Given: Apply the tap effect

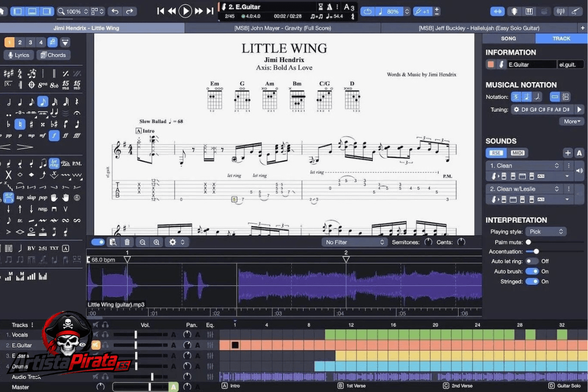Looking at the screenshot, I should [20, 198].
